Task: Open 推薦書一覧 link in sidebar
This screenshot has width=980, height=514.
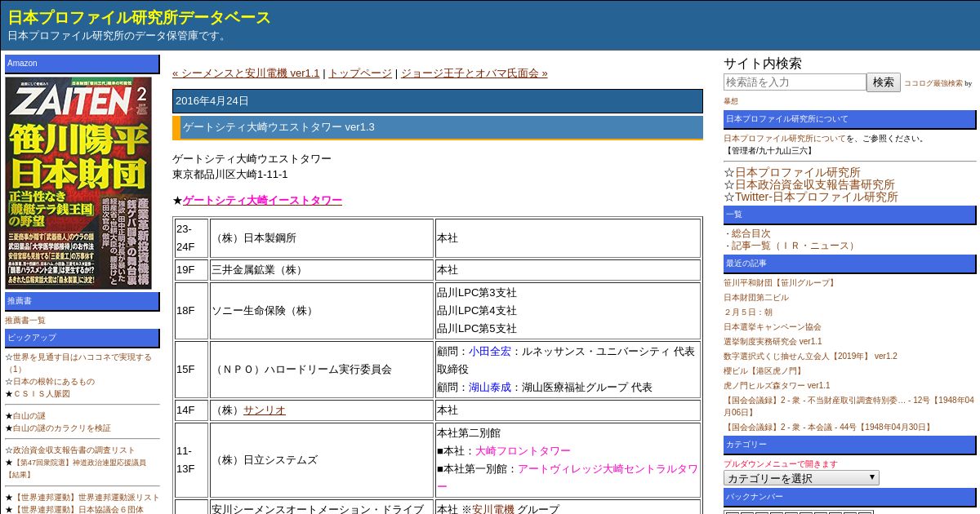Action: [25, 321]
